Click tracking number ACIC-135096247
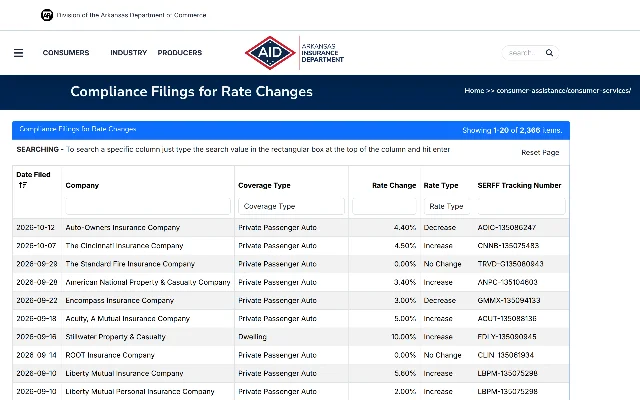The image size is (640, 400). click(507, 227)
